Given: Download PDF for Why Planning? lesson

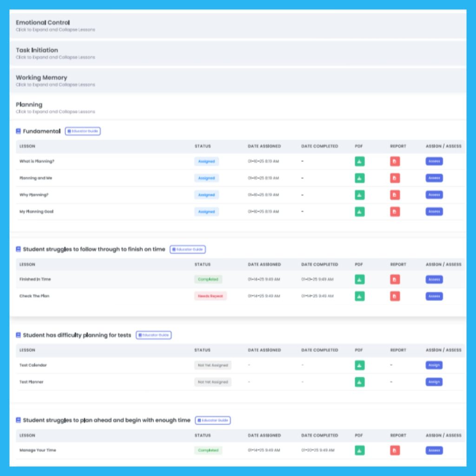Looking at the screenshot, I should click(359, 195).
